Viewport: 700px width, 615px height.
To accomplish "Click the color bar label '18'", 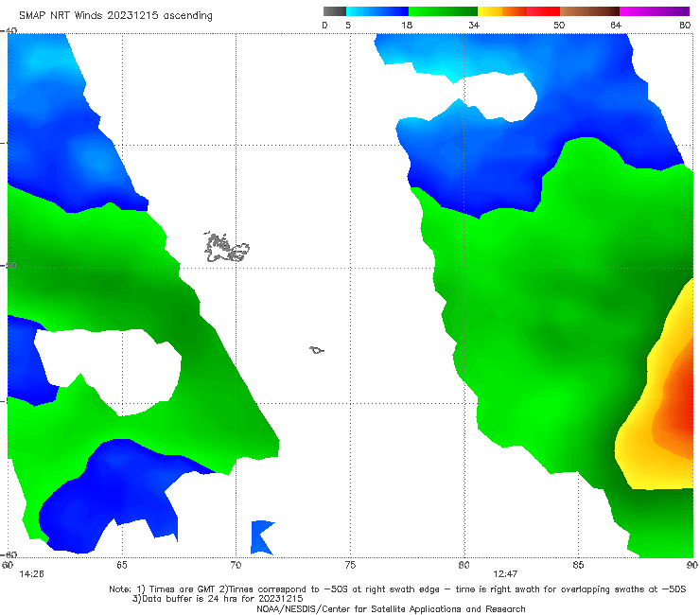I will 407,25.
